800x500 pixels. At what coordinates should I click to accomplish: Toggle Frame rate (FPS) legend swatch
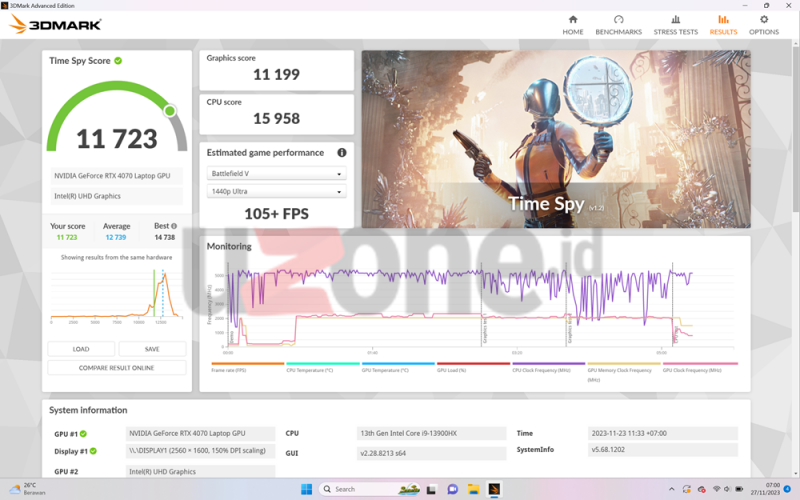click(x=247, y=364)
